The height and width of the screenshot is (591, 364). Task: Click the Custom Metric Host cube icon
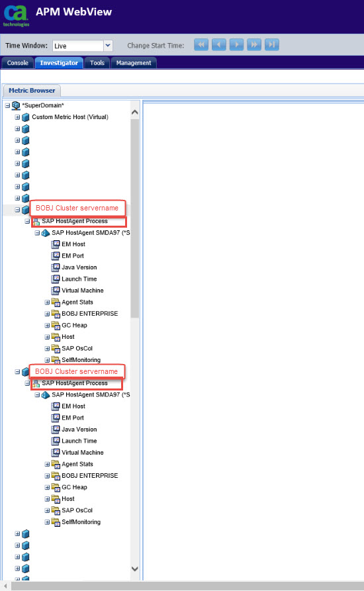26,117
